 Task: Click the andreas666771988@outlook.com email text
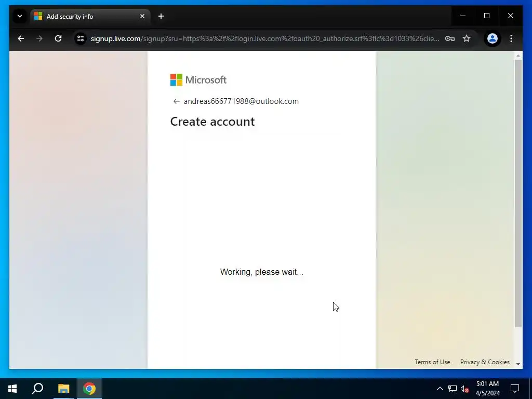click(241, 101)
